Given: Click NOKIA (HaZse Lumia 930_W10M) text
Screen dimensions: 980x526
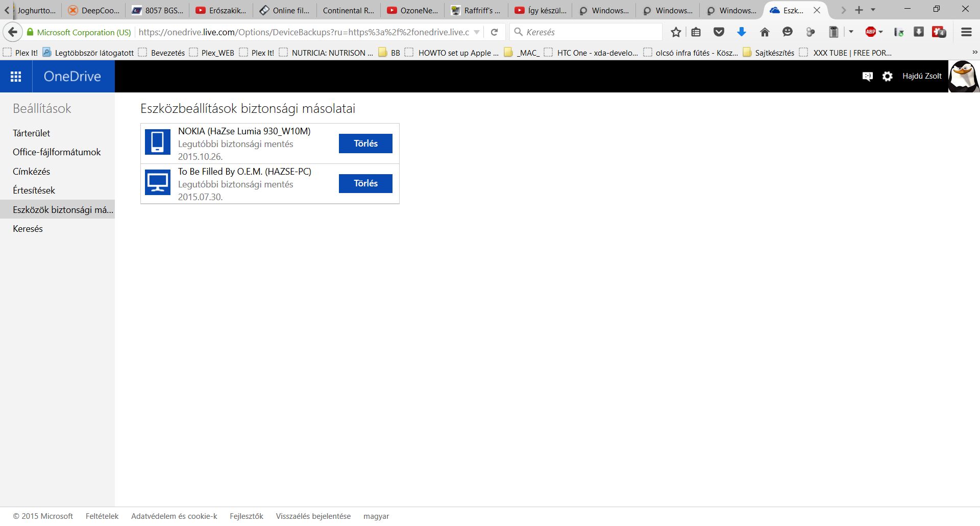Looking at the screenshot, I should pyautogui.click(x=244, y=131).
